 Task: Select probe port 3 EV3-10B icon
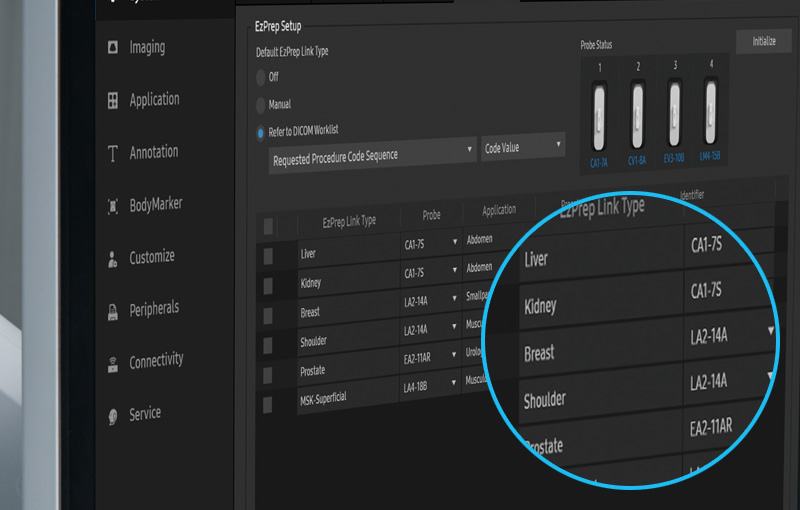click(674, 114)
